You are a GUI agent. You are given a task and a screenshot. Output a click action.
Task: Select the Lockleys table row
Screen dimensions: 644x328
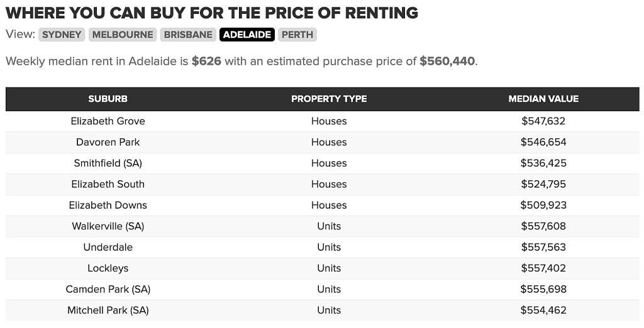pyautogui.click(x=323, y=268)
